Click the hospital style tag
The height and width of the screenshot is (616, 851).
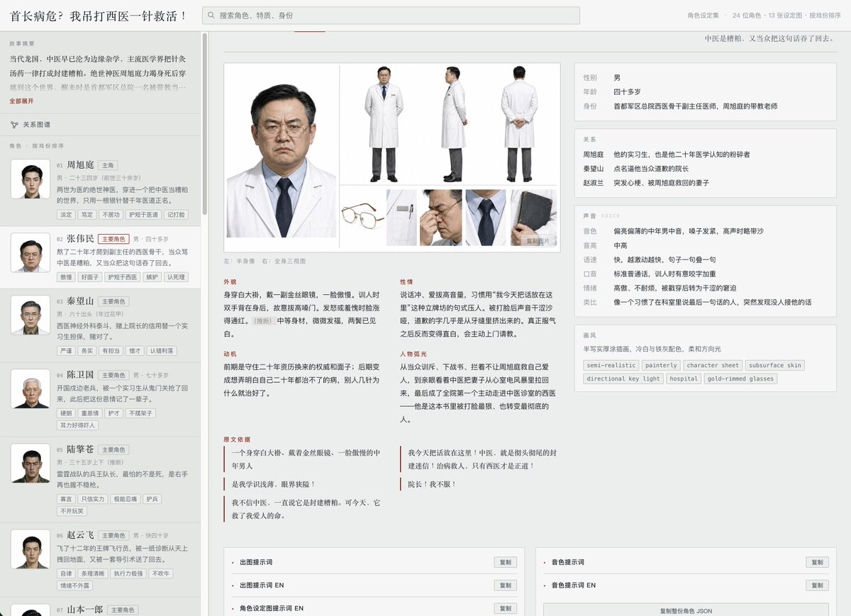[684, 379]
